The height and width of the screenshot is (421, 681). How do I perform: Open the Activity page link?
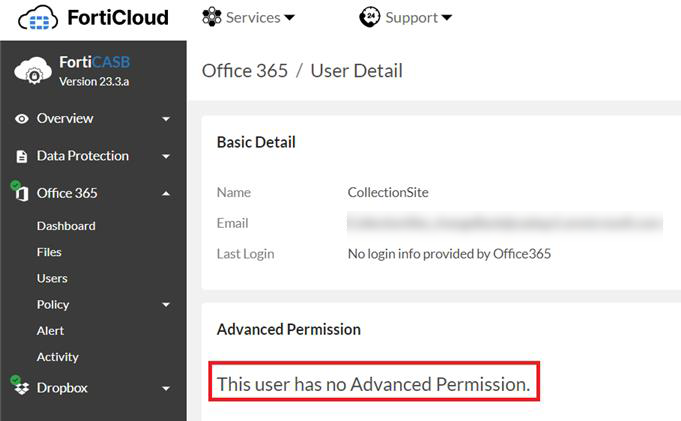(57, 356)
